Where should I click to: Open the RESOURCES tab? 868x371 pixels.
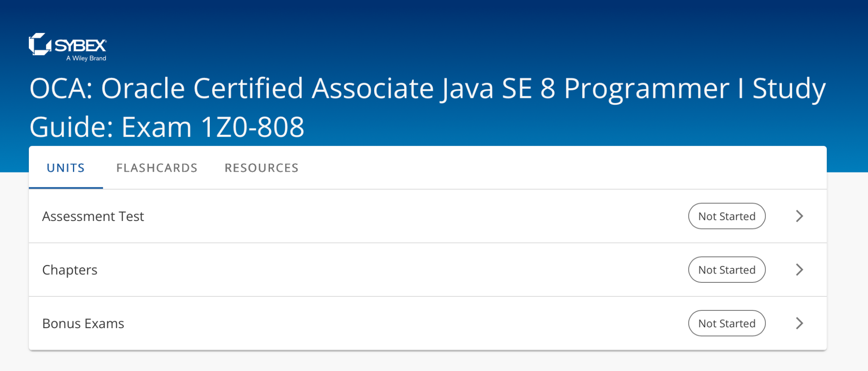pos(262,167)
